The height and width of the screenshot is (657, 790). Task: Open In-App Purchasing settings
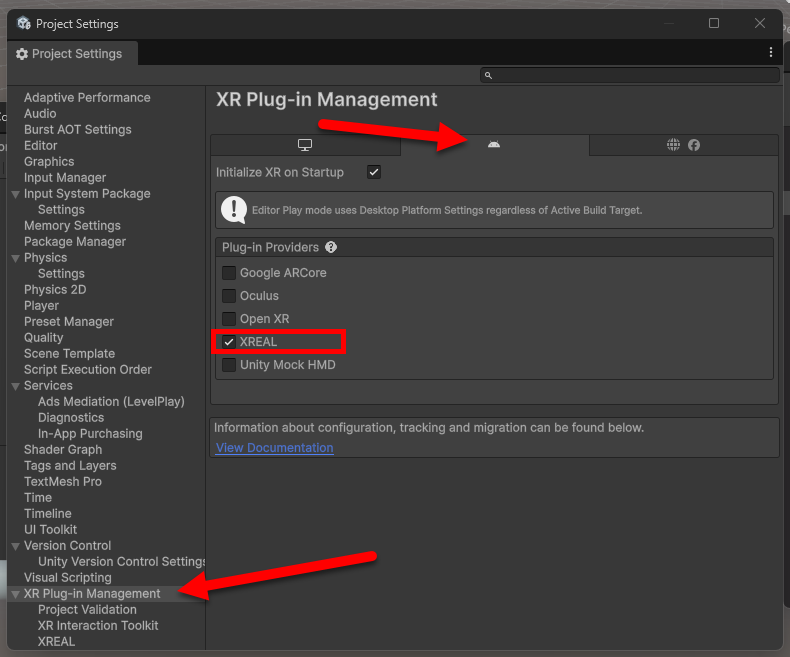(x=90, y=434)
